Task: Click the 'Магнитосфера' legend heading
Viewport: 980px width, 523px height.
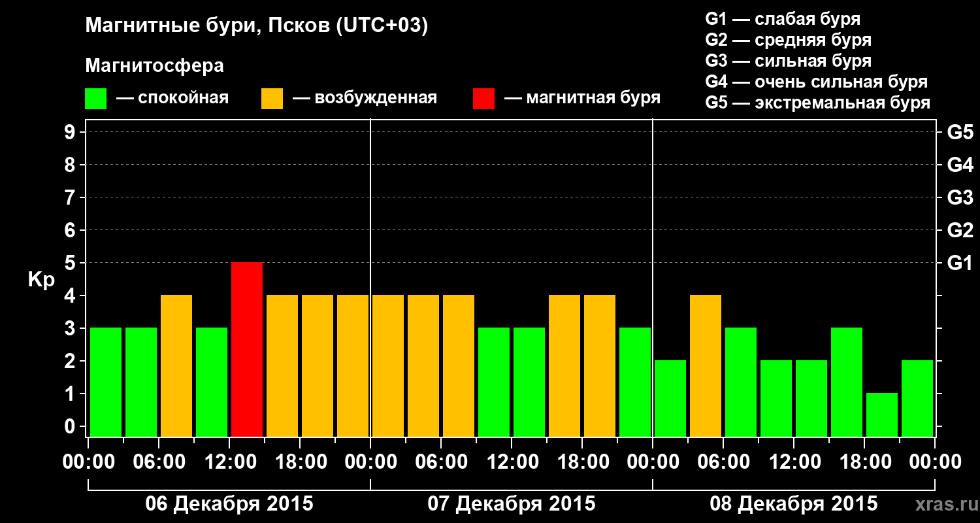Action: [155, 66]
